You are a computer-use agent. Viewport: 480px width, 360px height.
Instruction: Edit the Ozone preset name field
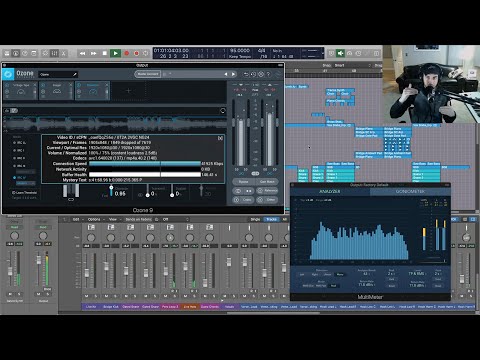coord(58,74)
